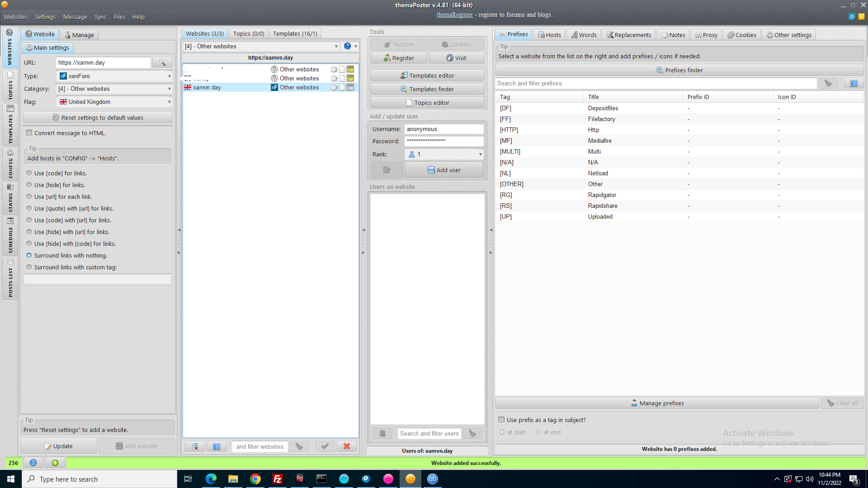
Task: Open the Message menu
Action: [x=75, y=17]
